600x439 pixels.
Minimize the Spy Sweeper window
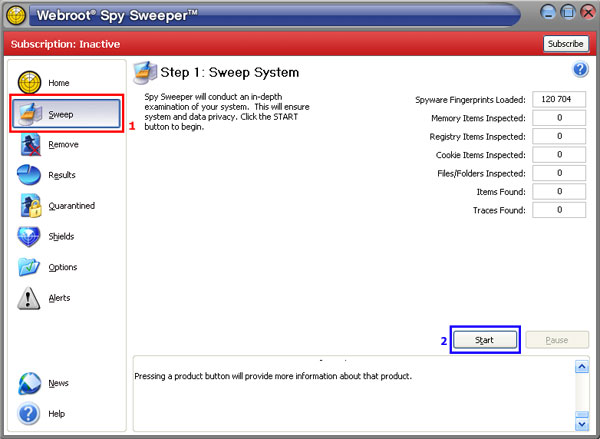tap(548, 13)
